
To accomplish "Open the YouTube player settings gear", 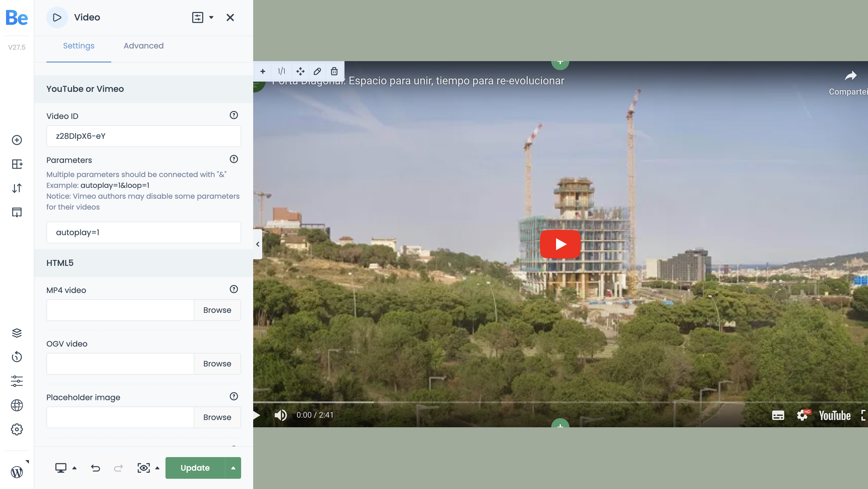I will pos(803,415).
